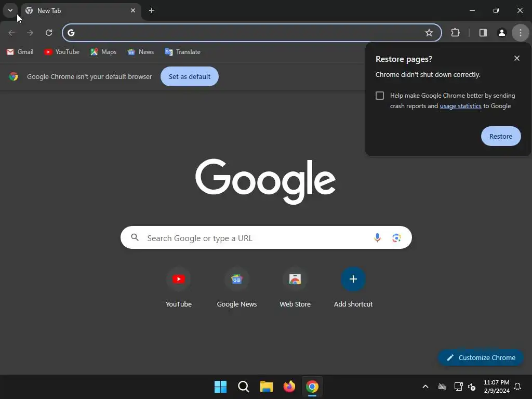This screenshot has height=399, width=532.
Task: Open the notifications bell icon
Action: [x=517, y=387]
